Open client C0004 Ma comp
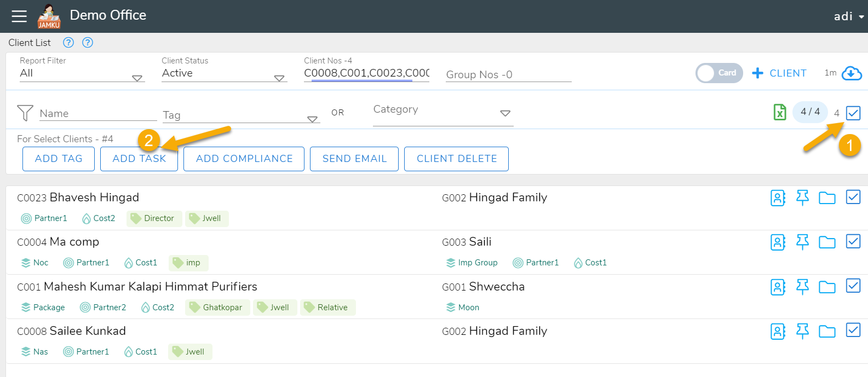The image size is (868, 377). (58, 242)
